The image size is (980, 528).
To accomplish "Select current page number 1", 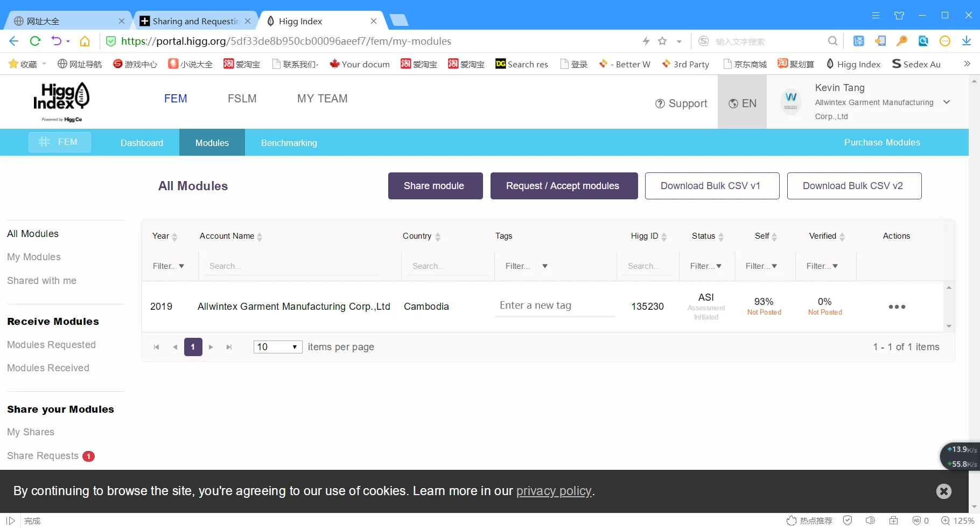I will 193,347.
